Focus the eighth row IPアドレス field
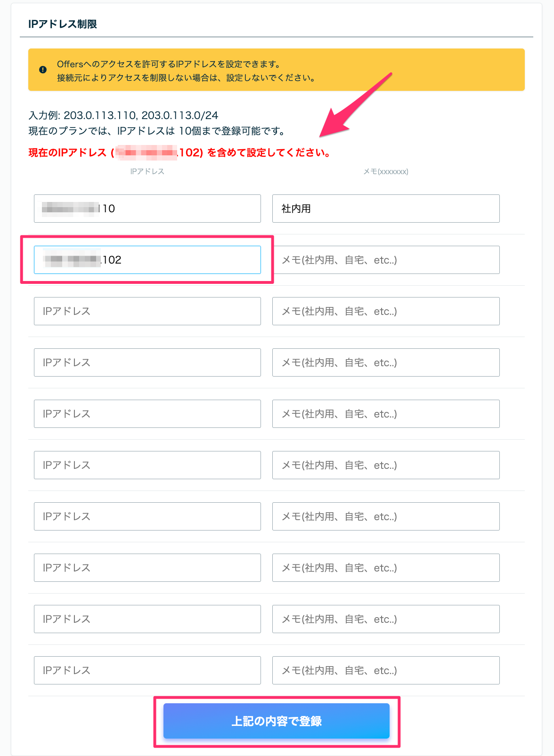The height and width of the screenshot is (756, 554). click(147, 568)
